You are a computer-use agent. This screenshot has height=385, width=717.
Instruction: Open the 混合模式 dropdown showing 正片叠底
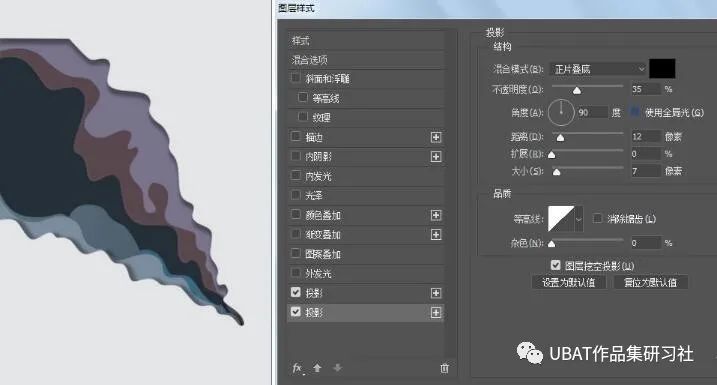click(598, 69)
